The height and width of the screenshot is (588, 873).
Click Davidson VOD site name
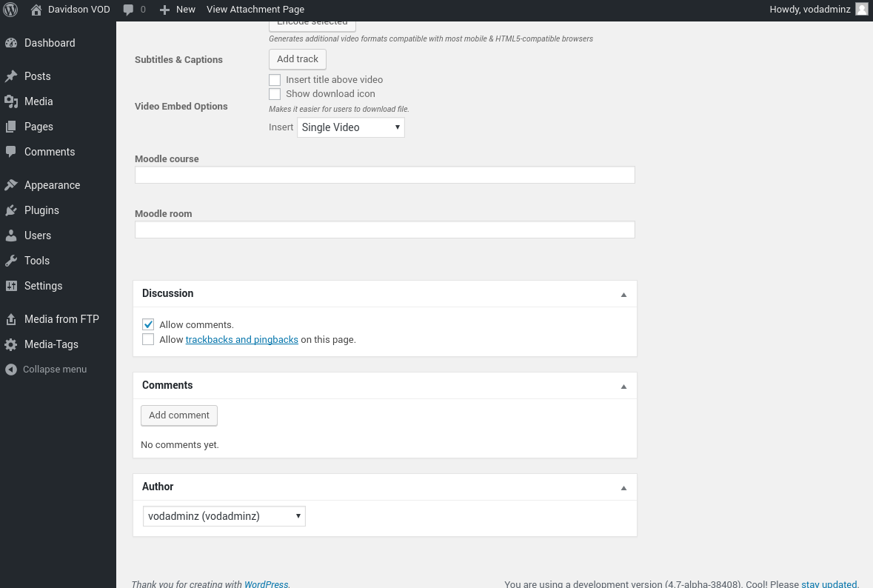point(79,10)
